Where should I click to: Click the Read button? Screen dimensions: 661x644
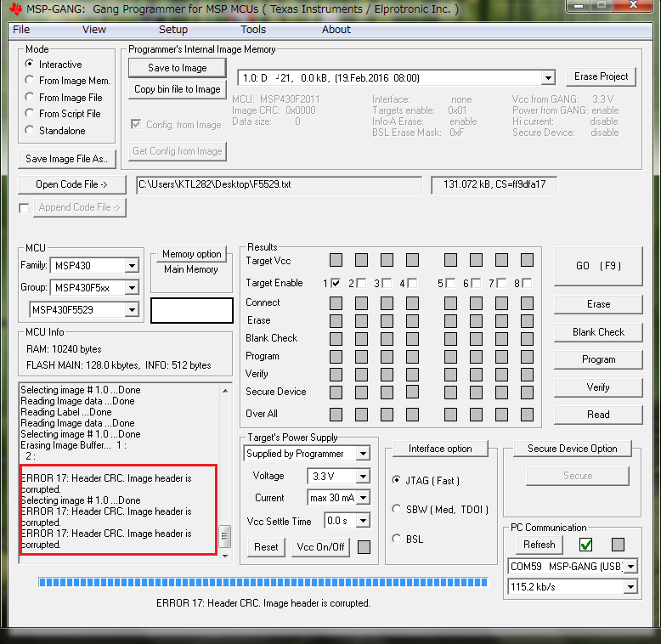pos(598,415)
